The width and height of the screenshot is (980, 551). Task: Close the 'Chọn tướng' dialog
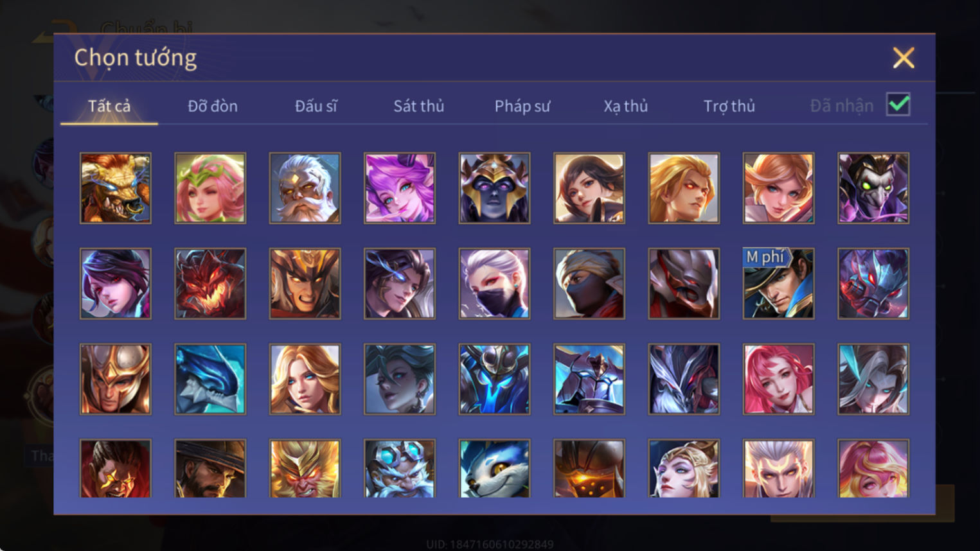coord(904,58)
